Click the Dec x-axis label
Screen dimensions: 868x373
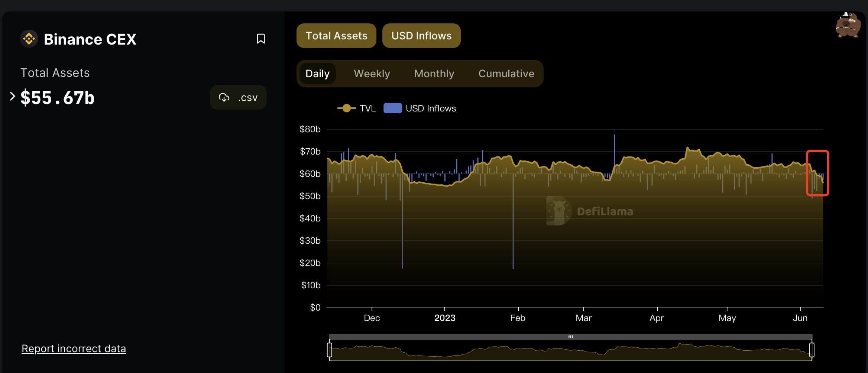click(x=372, y=318)
